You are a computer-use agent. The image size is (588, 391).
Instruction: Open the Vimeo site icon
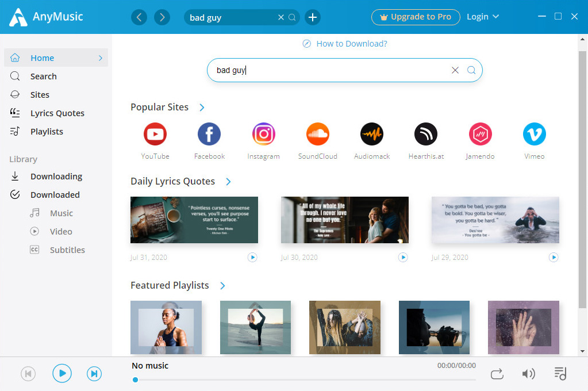535,134
